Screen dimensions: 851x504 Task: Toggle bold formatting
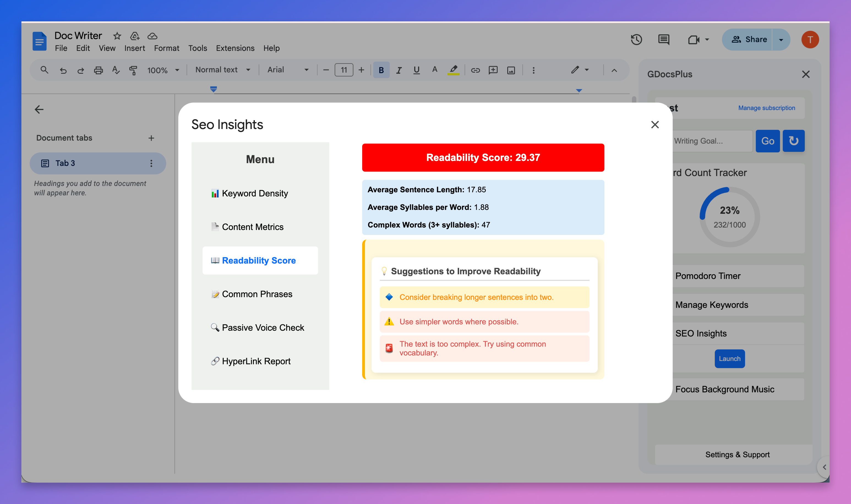[x=381, y=70]
